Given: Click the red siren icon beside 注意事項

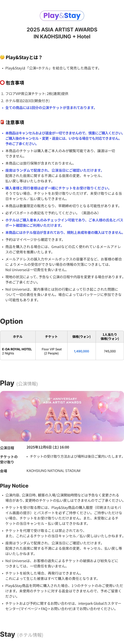Looking at the screenshot, I should (2, 122).
